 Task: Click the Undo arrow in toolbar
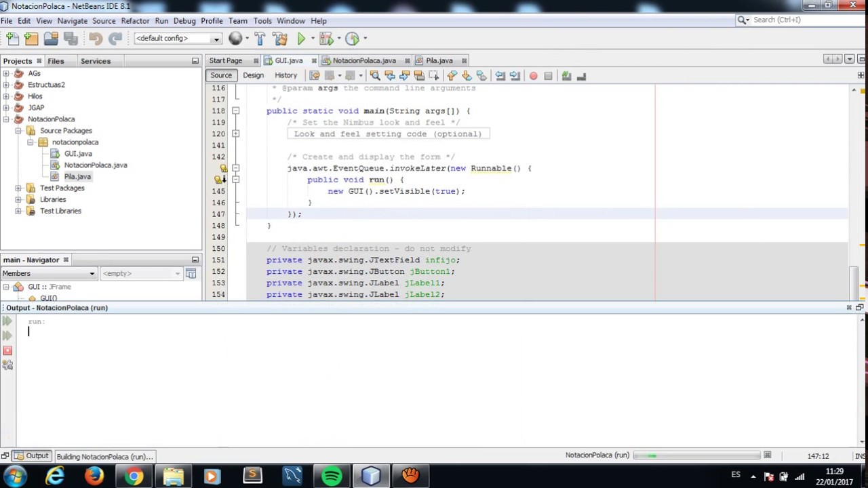coord(96,39)
